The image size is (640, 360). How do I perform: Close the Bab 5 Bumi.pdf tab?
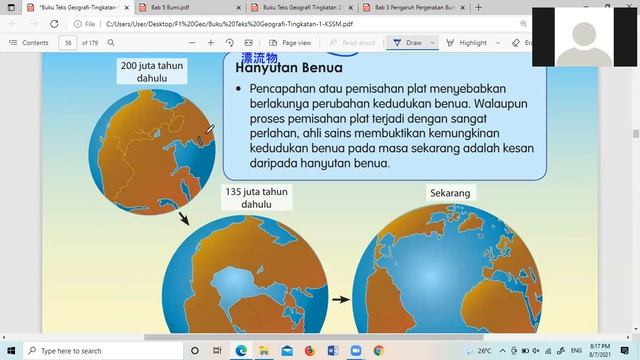pos(239,7)
